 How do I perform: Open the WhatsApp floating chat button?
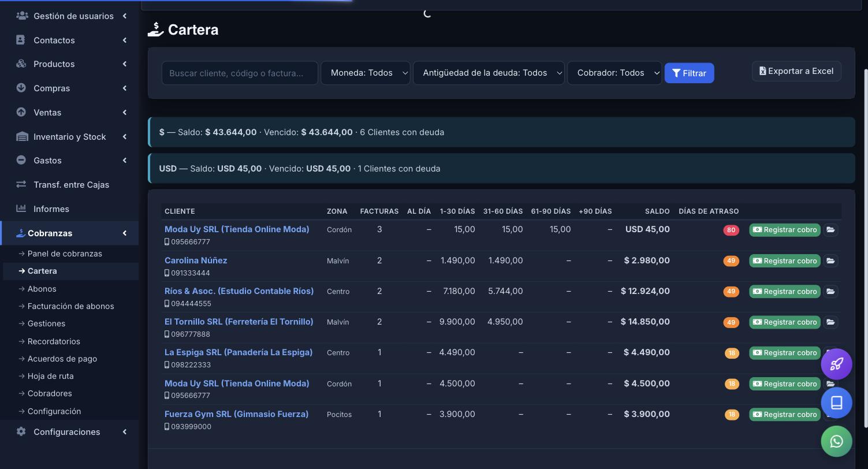[x=836, y=441]
